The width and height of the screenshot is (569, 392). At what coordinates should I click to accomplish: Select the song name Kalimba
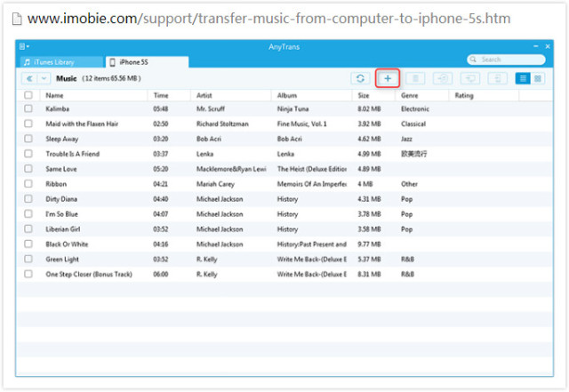57,108
